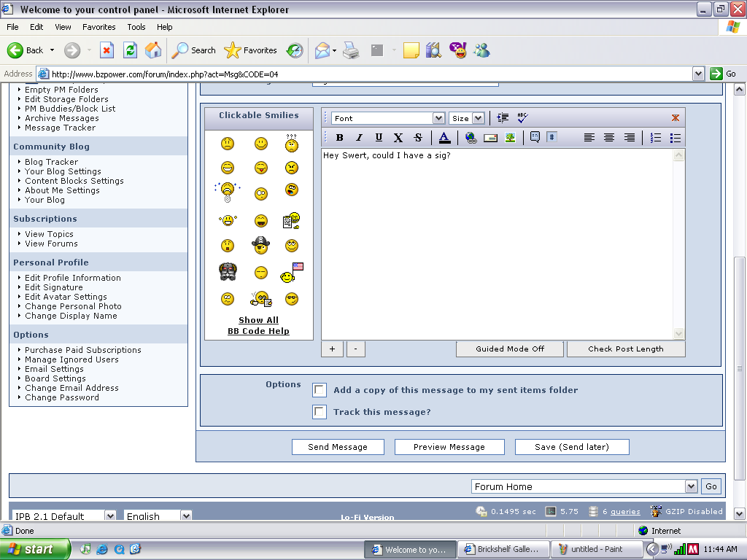Screen dimensions: 747x560
Task: Open the Edit Signature link
Action: tap(53, 287)
